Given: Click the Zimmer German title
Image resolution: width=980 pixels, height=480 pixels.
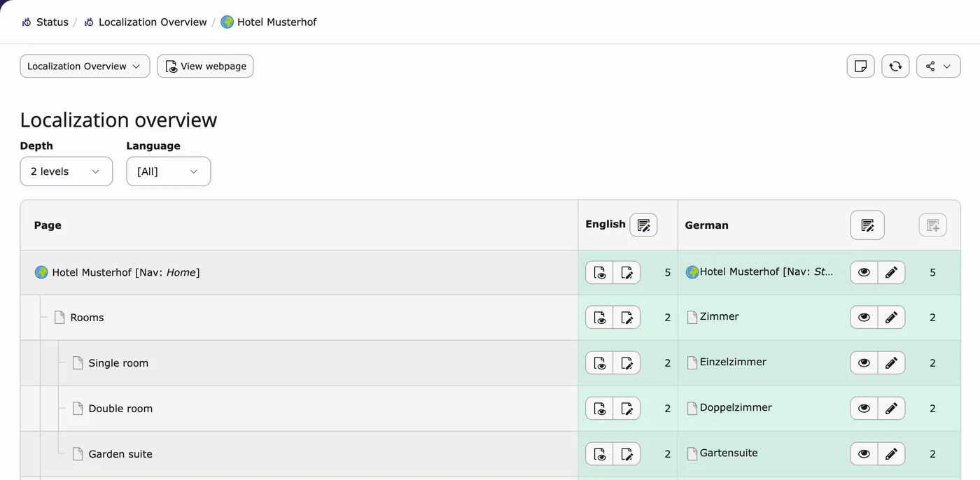Looking at the screenshot, I should [x=720, y=316].
